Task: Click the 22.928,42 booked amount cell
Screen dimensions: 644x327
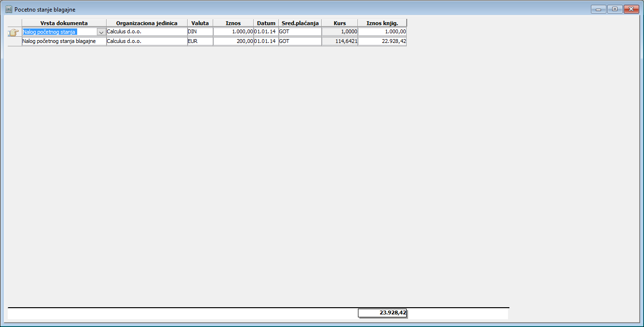Action: pos(382,42)
